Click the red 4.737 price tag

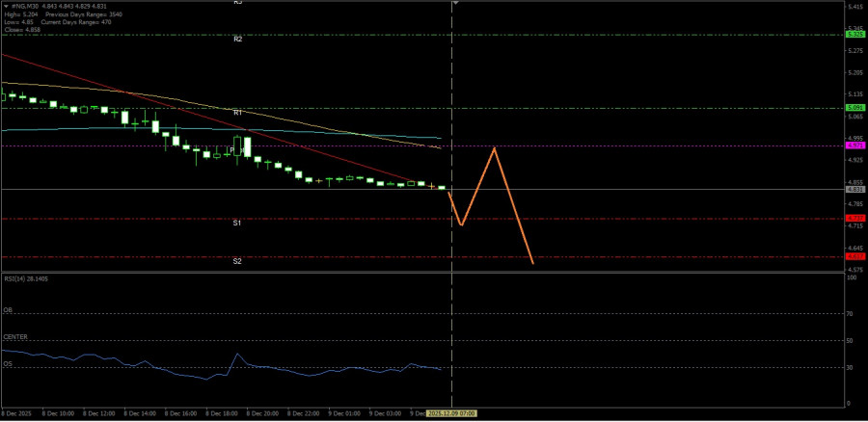[854, 219]
